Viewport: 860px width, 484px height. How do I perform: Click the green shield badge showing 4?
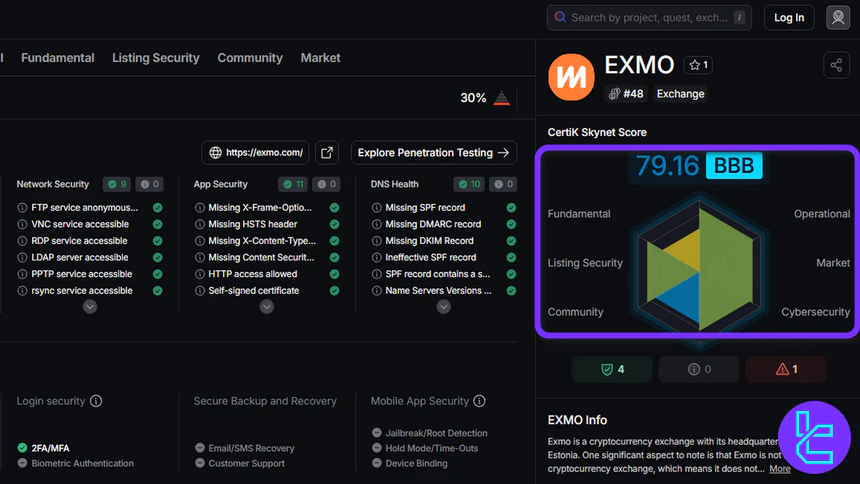coord(612,369)
